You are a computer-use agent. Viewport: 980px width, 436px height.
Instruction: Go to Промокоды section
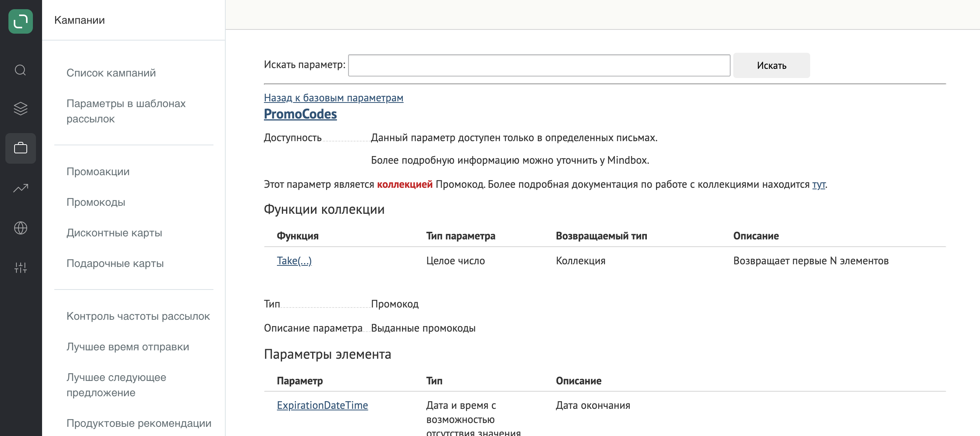[x=96, y=202]
